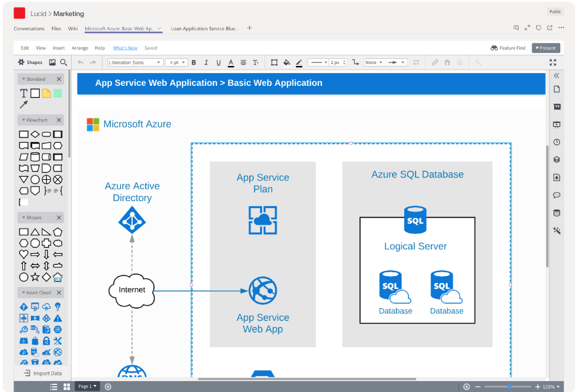Select the slideshow presentation icon in the right sidebar
The height and width of the screenshot is (392, 577).
point(557,124)
